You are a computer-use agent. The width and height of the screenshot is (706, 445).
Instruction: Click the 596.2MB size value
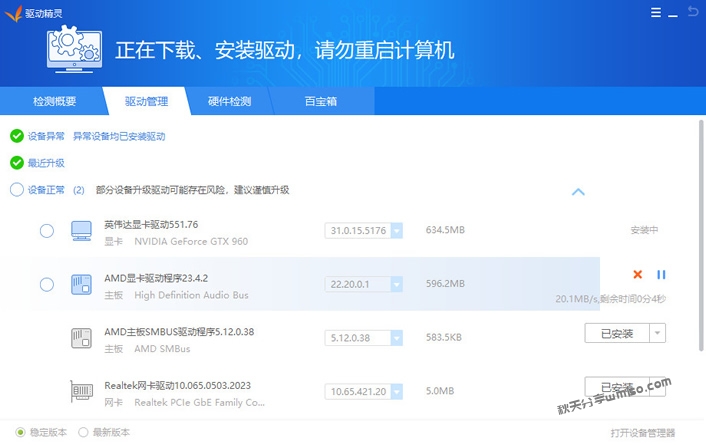click(x=445, y=284)
